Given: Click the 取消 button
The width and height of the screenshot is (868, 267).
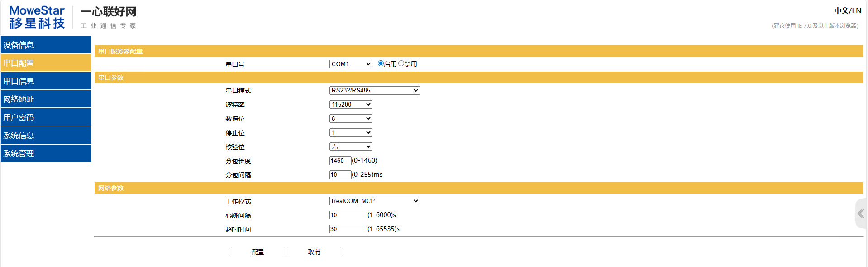Looking at the screenshot, I should [314, 252].
